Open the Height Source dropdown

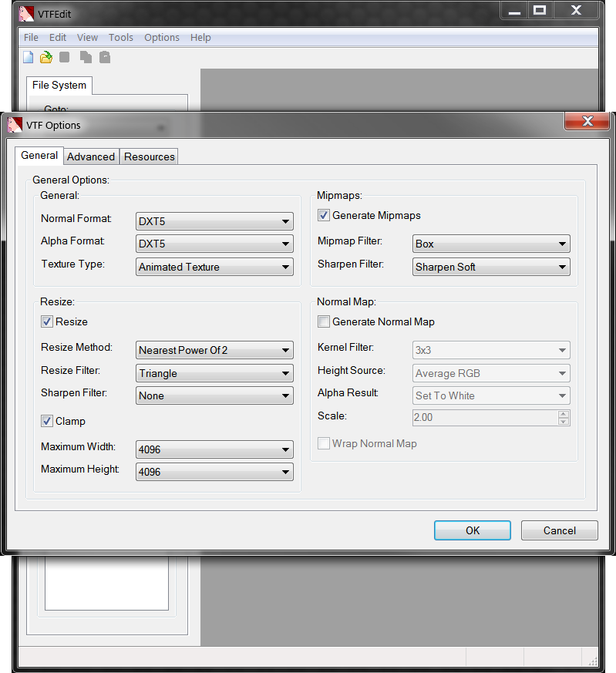coord(491,373)
